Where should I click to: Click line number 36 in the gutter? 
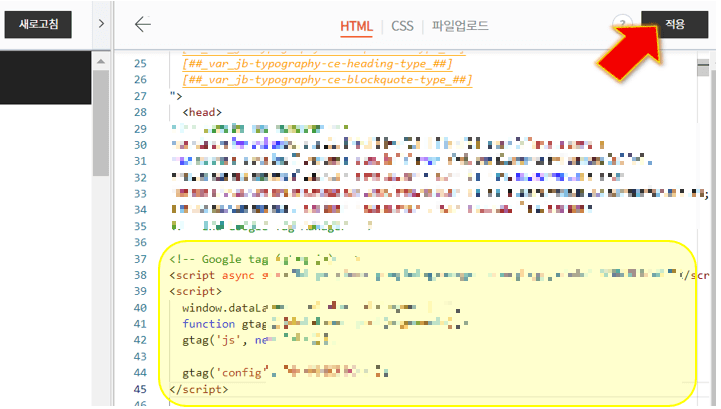pos(140,242)
